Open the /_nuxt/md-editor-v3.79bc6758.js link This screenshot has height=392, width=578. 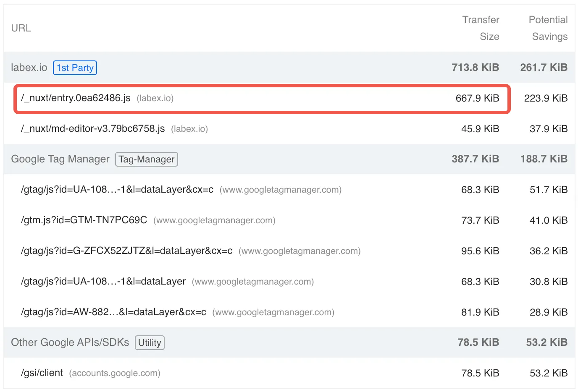pyautogui.click(x=93, y=129)
